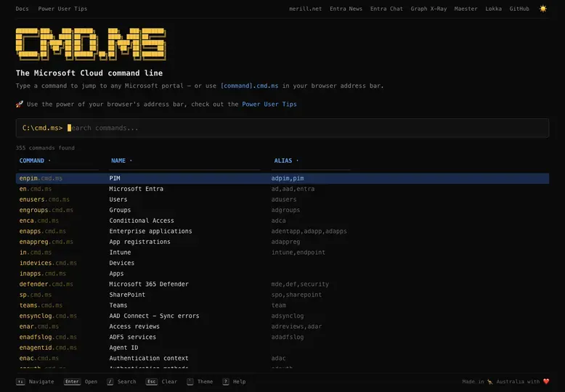The height and width of the screenshot is (392, 565).
Task: Open defender.cmd.ms command
Action: click(46, 285)
